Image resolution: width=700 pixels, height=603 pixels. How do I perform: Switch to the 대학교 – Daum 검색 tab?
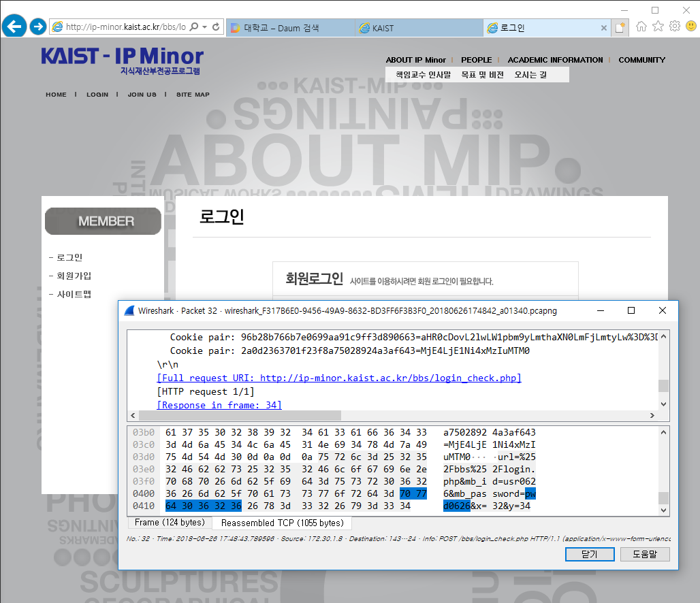290,28
